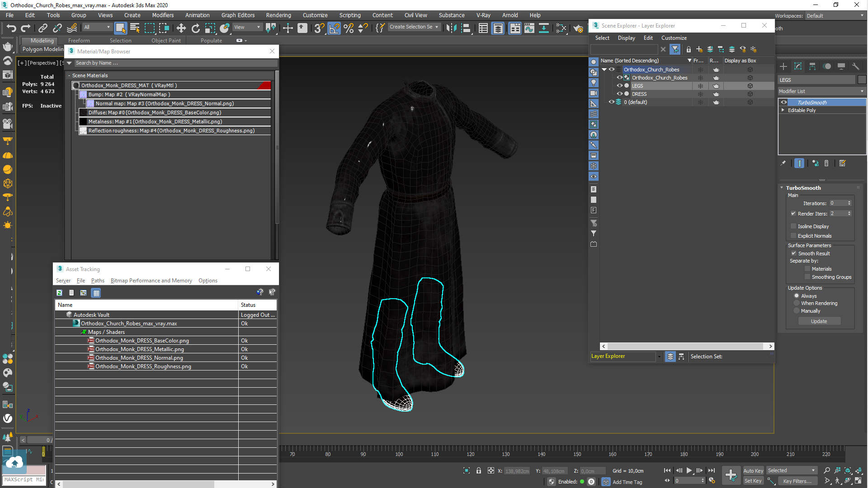Collapse the TurboSmooth rollout

(782, 188)
